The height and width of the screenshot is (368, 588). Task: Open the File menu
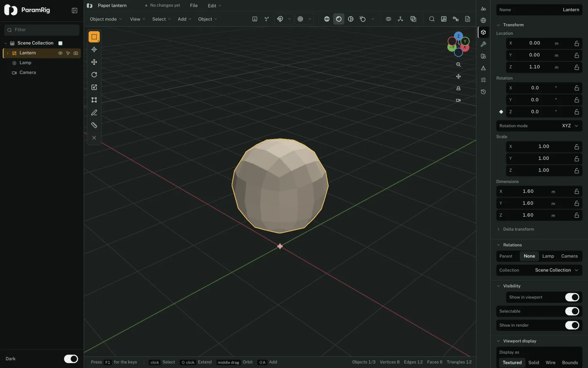pyautogui.click(x=194, y=6)
